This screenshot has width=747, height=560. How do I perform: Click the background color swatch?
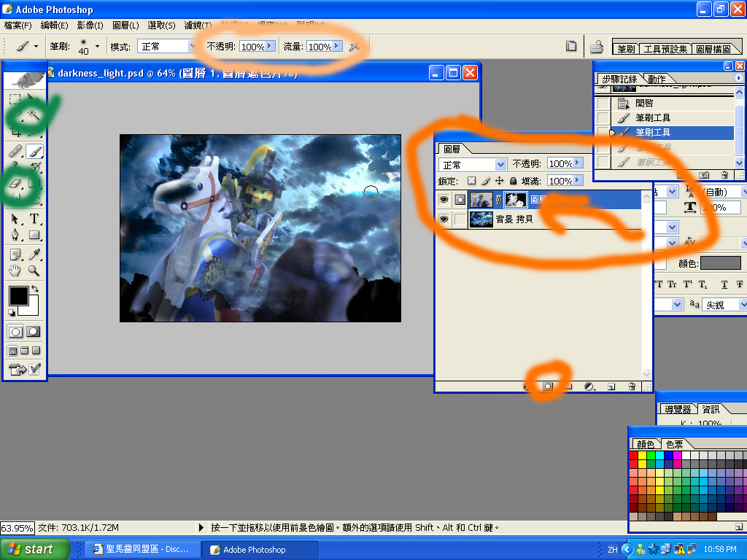pyautogui.click(x=32, y=308)
